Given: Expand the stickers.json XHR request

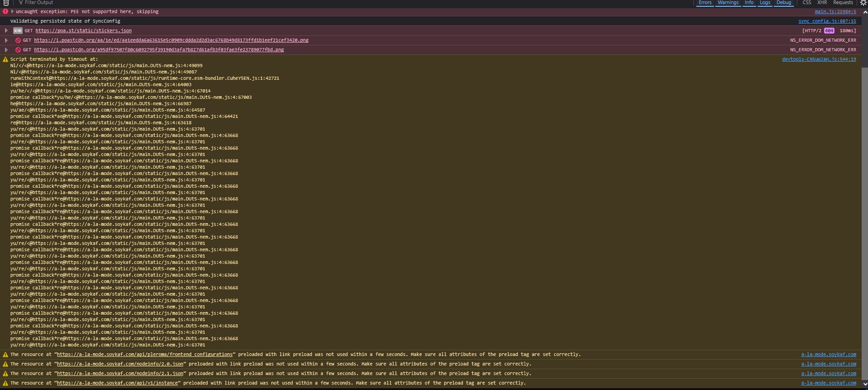Looking at the screenshot, I should tap(6, 31).
